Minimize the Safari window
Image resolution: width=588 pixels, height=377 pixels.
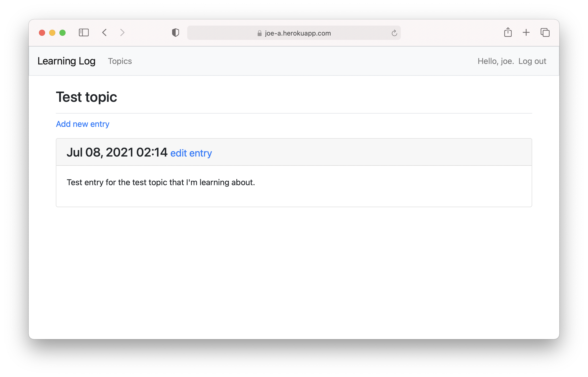(x=52, y=32)
